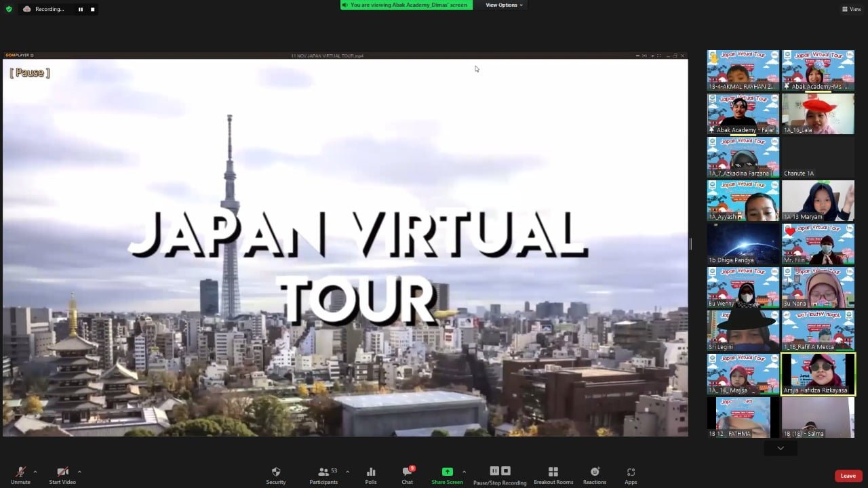This screenshot has height=488, width=868.
Task: Open the Participants panel
Action: pos(323,474)
